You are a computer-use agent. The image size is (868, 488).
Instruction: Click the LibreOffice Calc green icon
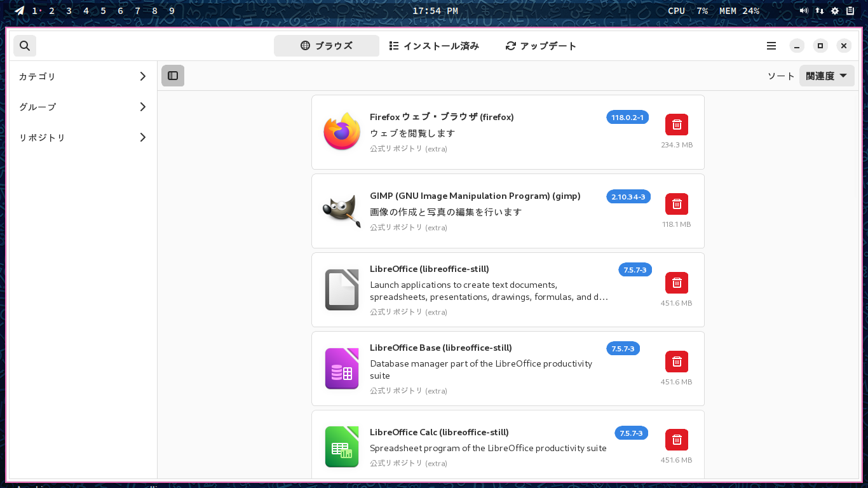click(342, 447)
